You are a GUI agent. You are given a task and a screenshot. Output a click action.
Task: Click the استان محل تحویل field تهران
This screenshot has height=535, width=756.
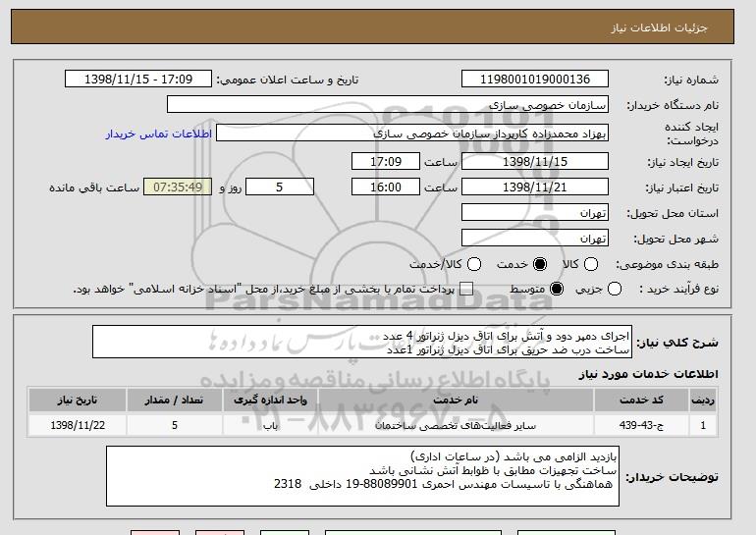535,213
